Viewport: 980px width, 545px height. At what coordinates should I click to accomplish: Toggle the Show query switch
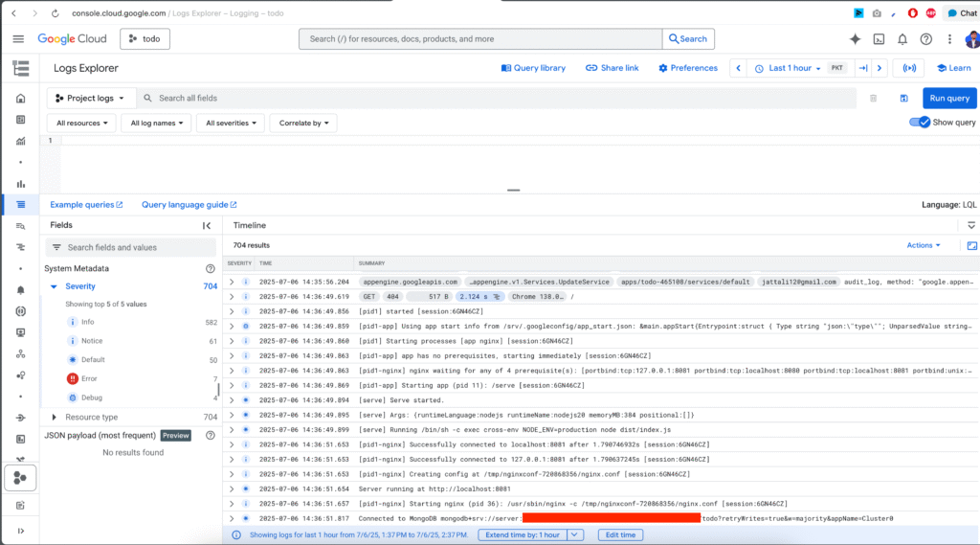[x=920, y=123]
